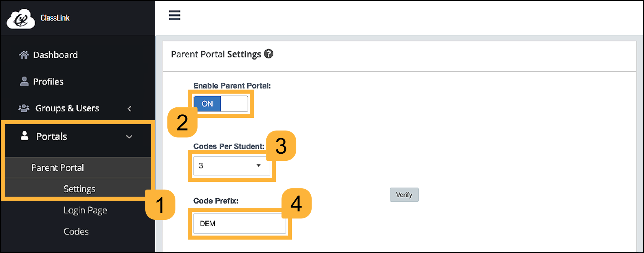Expand the Groups & Users section

point(130,108)
